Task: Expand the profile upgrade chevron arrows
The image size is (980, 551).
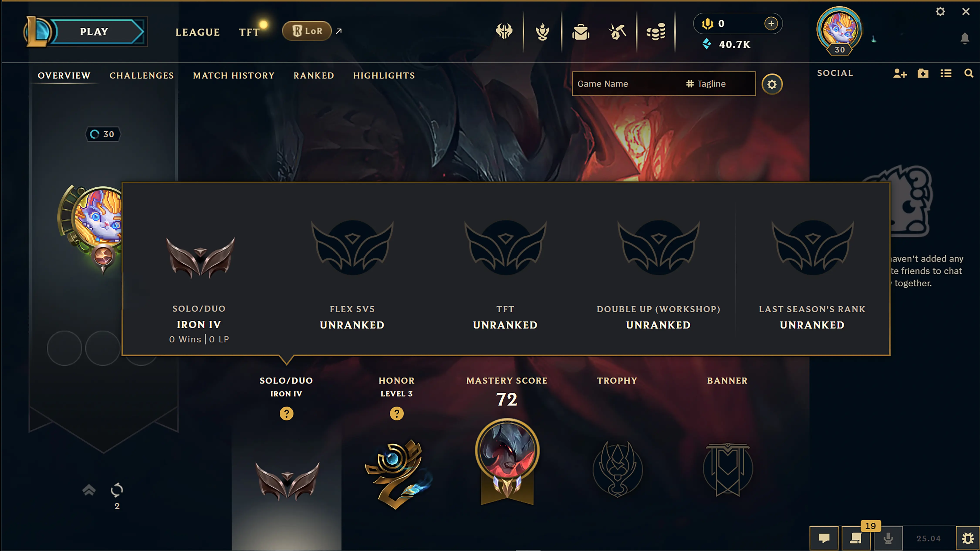Action: click(x=89, y=490)
